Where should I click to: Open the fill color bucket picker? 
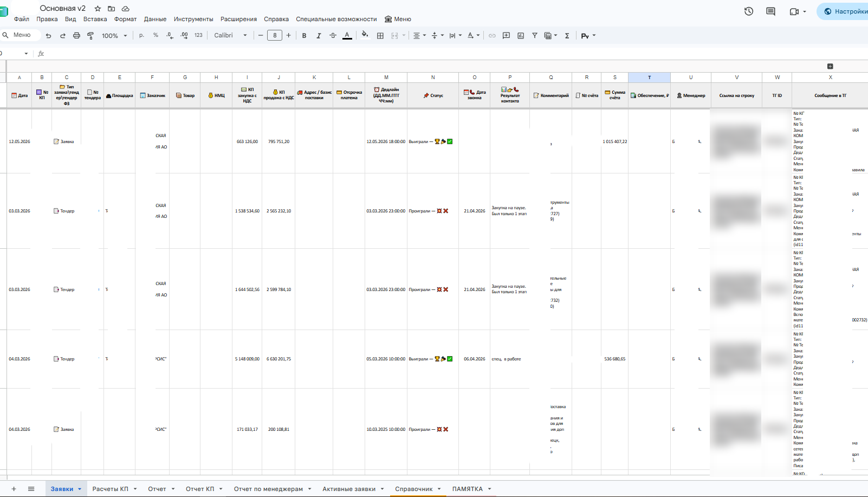[365, 35]
